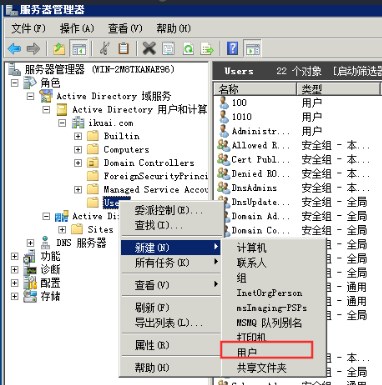Click the Computers folder icon

pos(93,149)
